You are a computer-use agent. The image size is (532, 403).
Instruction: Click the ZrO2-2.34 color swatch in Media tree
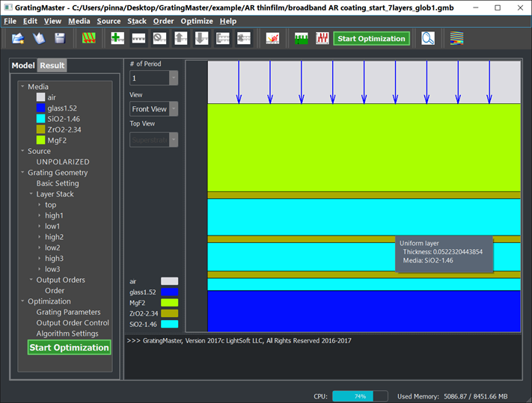(41, 129)
